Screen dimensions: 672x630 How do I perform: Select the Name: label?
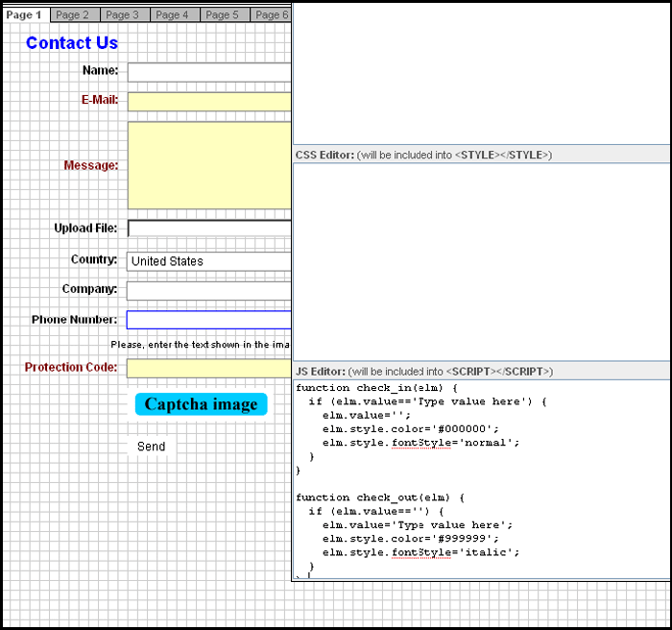100,70
